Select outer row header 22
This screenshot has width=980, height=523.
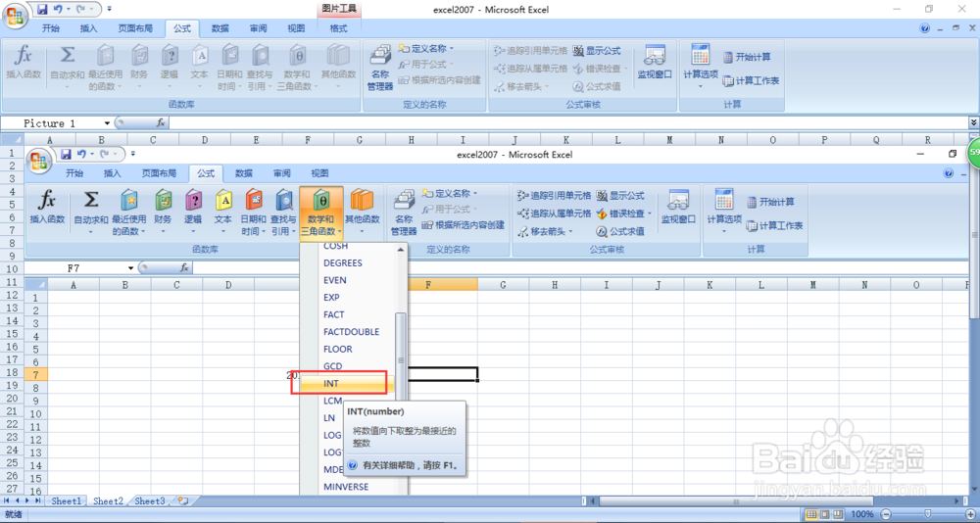pyautogui.click(x=11, y=424)
